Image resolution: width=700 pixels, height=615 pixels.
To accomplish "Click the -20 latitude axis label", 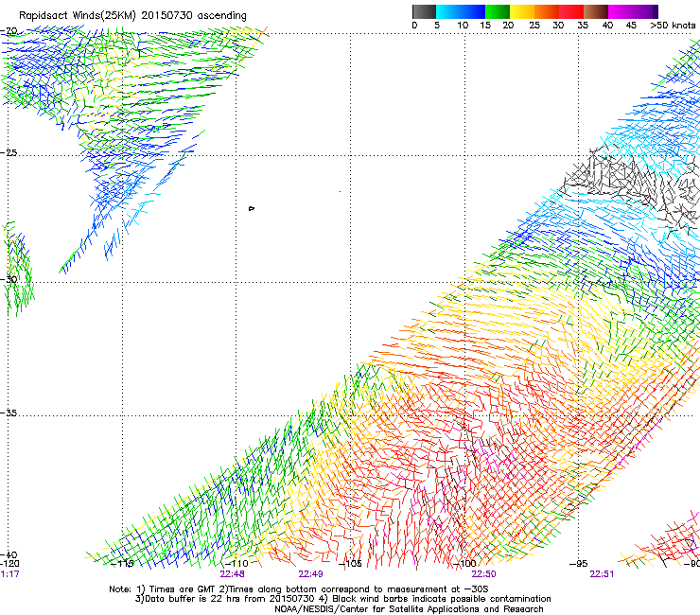I will tap(9, 31).
